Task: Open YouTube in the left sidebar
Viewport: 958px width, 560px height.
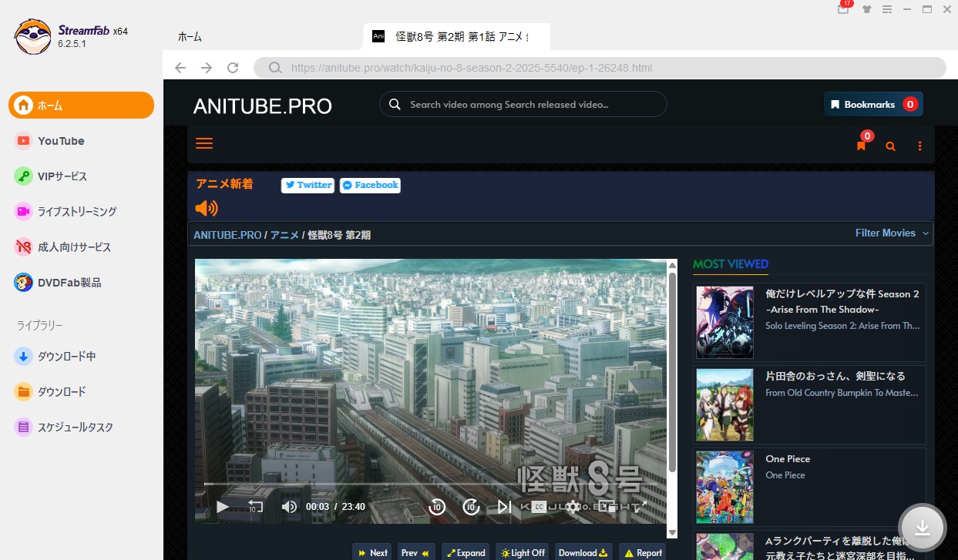Action: pos(61,141)
